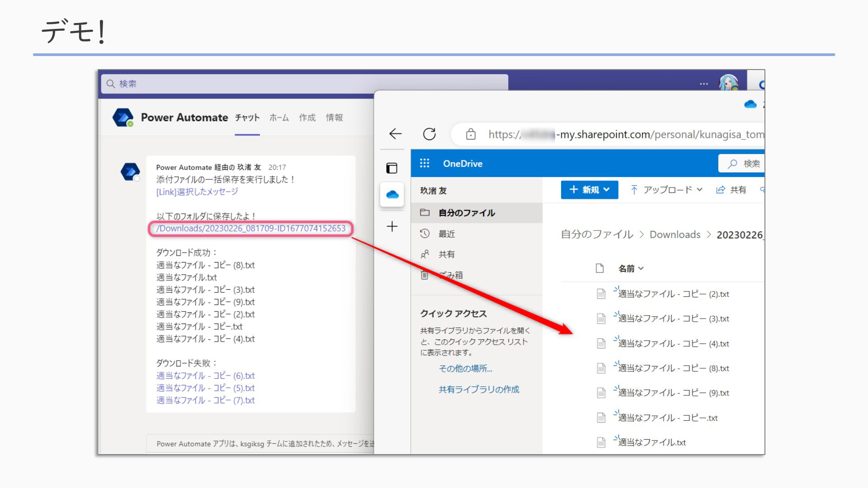The image size is (868, 488).
Task: Reload the browser page
Action: tap(429, 134)
